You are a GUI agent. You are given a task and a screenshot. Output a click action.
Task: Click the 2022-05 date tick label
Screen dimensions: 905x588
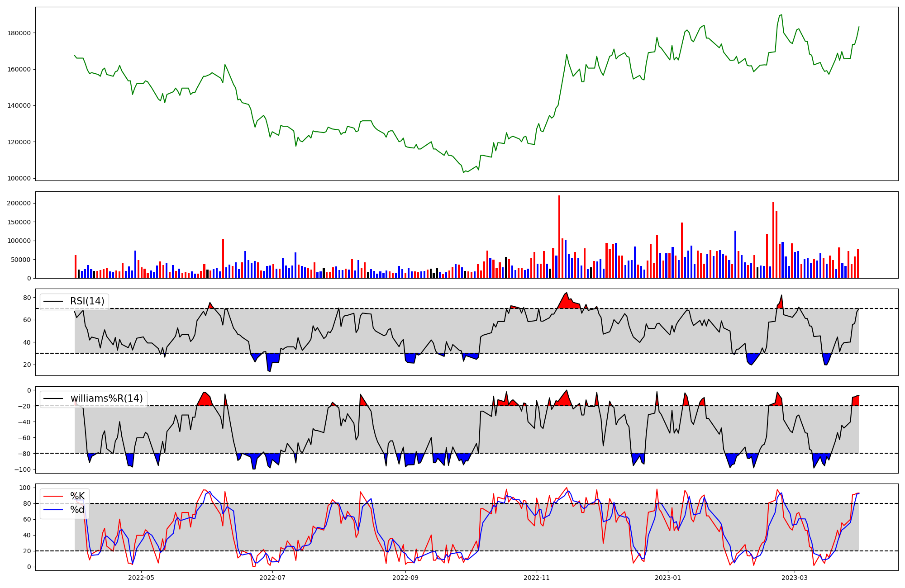(141, 578)
